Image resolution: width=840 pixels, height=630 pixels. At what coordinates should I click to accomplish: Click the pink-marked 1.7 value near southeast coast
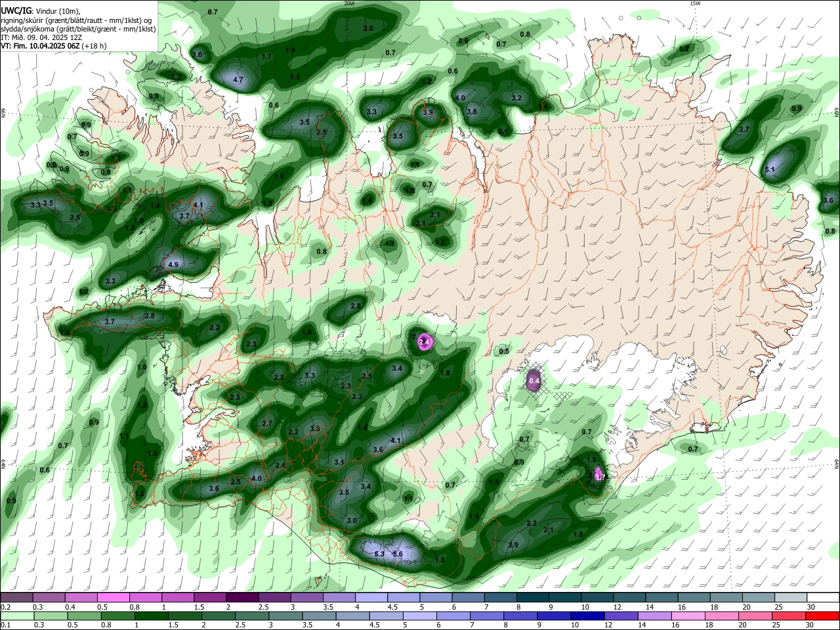tap(600, 477)
